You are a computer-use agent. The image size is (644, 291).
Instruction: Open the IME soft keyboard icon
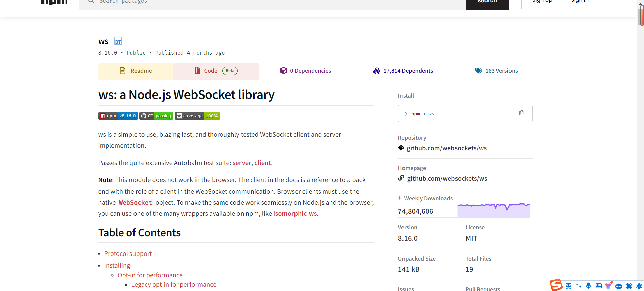[x=599, y=286]
